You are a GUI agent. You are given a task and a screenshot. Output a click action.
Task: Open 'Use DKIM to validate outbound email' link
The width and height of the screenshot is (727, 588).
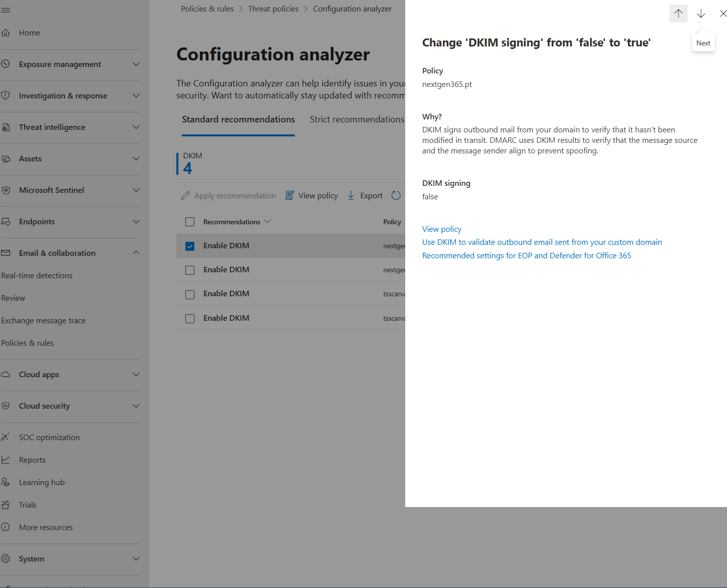[x=542, y=242]
